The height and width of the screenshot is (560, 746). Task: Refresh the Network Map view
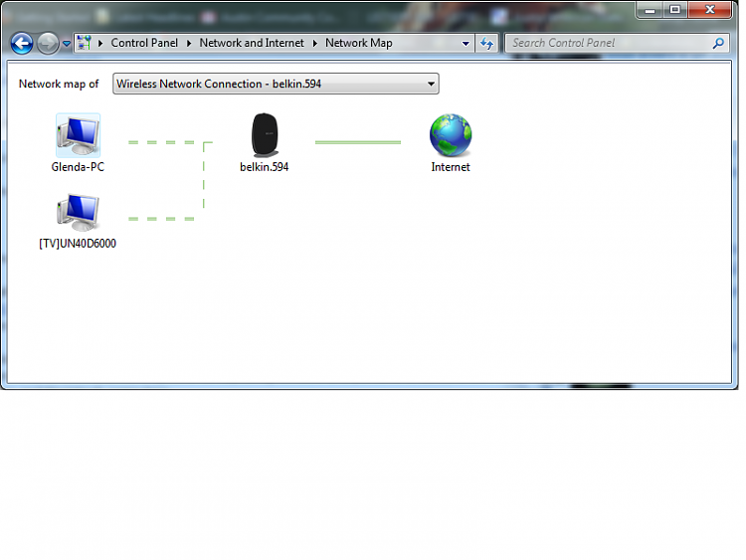(486, 44)
